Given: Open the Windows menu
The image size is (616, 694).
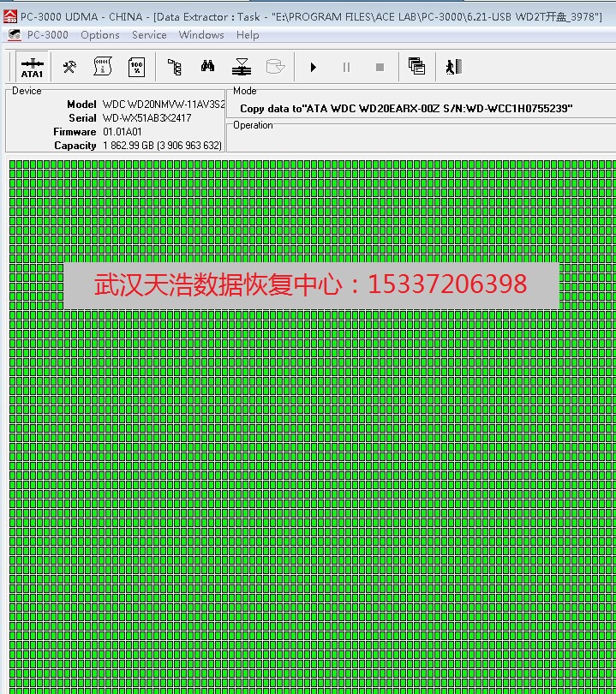Looking at the screenshot, I should (x=201, y=35).
